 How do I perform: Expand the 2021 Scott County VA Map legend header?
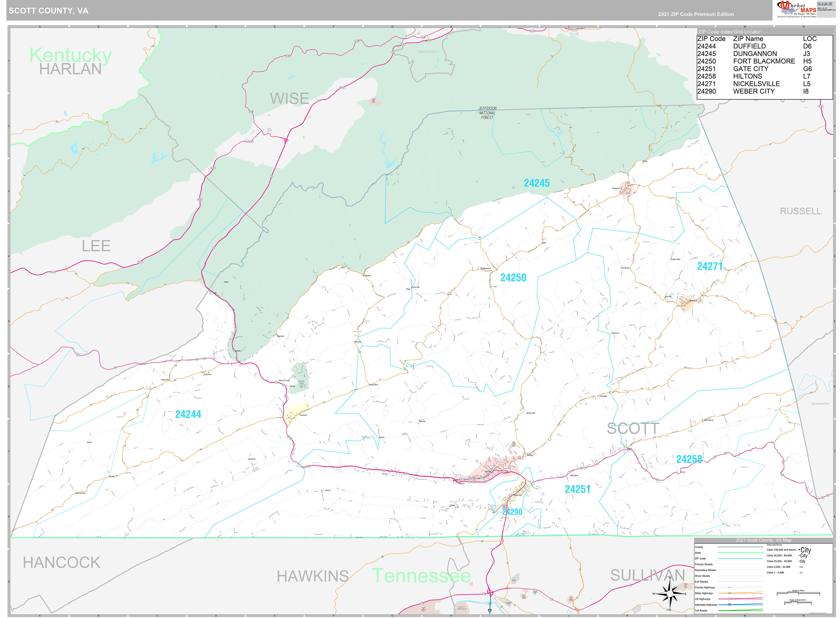point(764,540)
